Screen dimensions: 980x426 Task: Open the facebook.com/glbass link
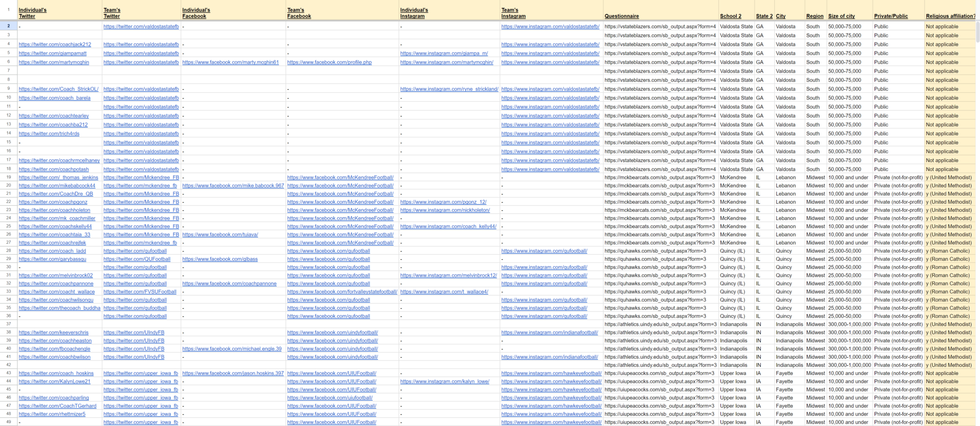[220, 259]
